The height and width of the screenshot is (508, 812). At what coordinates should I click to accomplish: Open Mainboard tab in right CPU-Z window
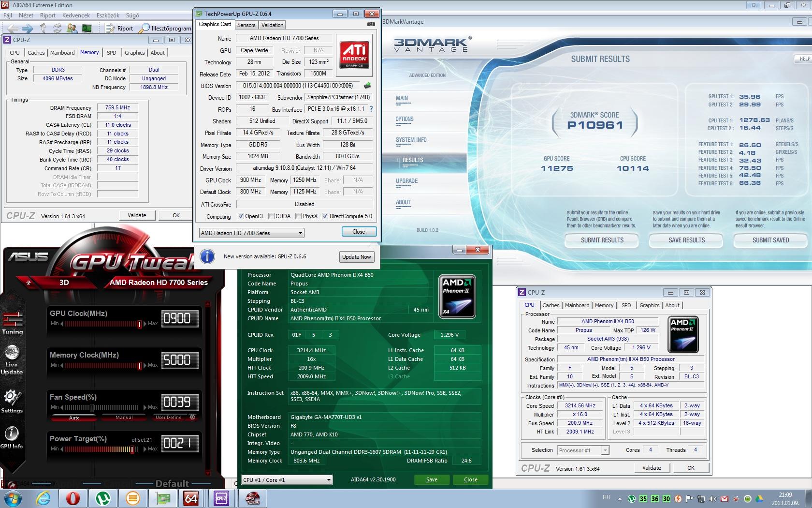(x=577, y=305)
